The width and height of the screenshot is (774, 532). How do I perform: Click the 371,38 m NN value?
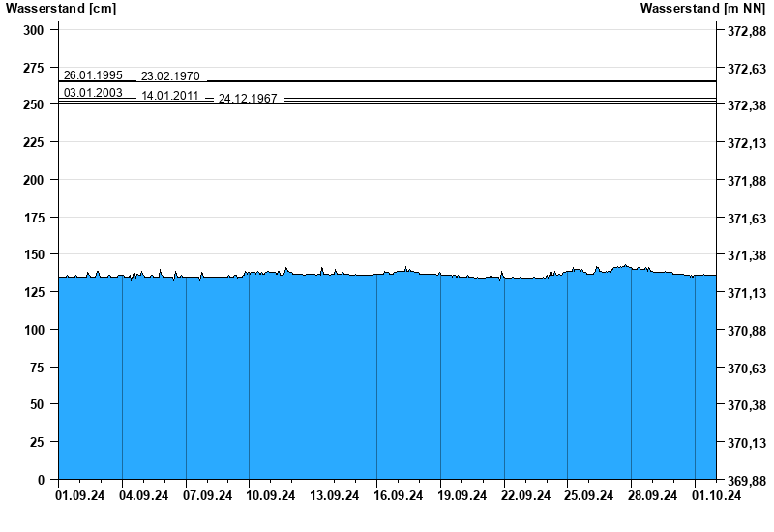[747, 255]
